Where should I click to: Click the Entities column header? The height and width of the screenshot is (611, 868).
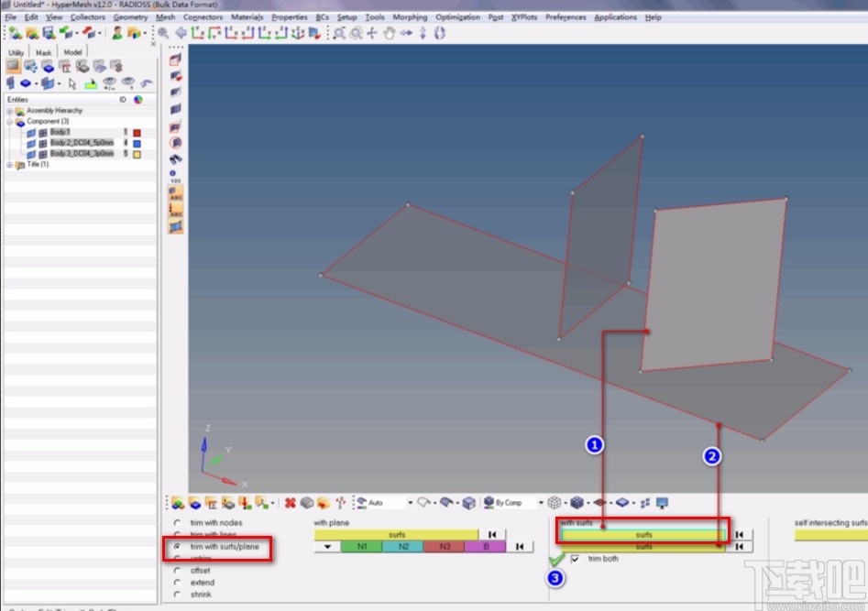click(17, 100)
